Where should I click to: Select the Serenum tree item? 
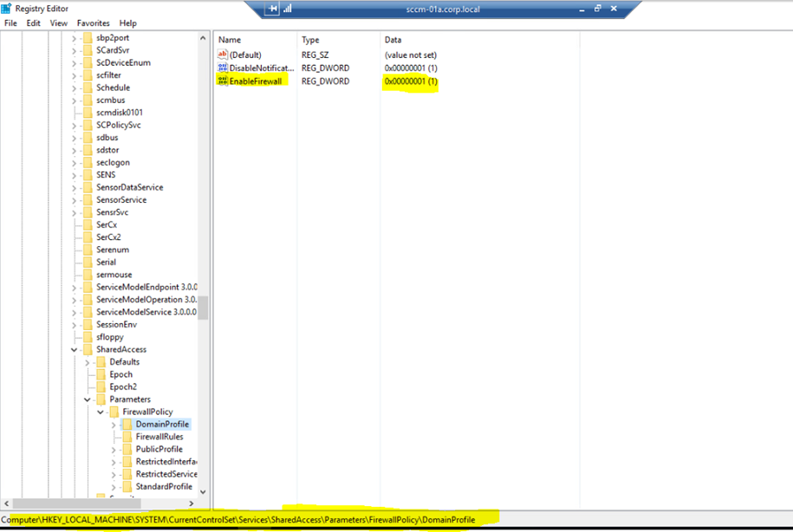point(113,250)
